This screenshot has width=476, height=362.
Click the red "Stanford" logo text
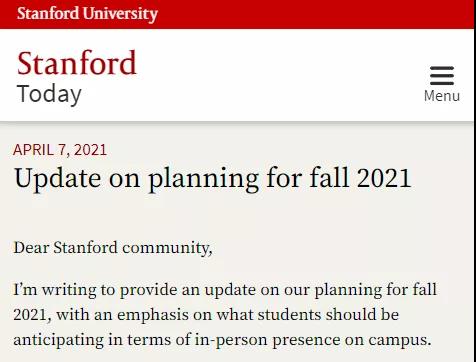coord(77,63)
